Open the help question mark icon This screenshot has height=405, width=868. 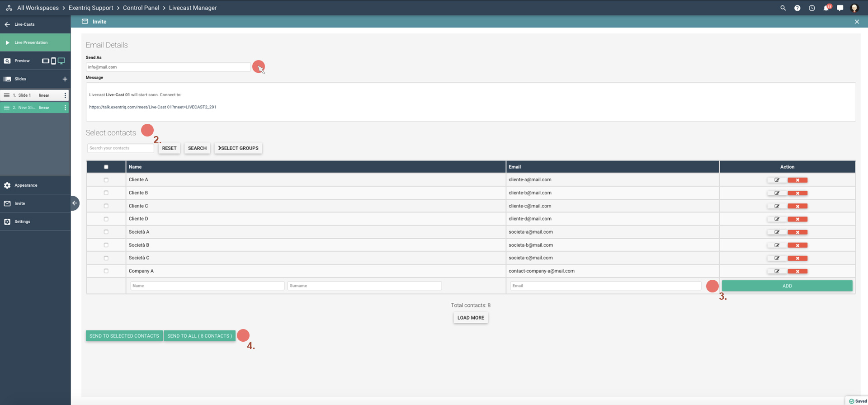(x=797, y=8)
